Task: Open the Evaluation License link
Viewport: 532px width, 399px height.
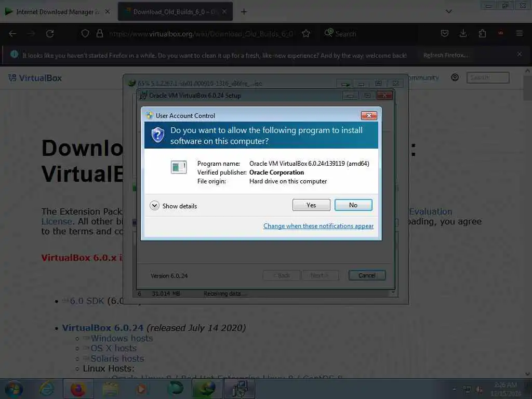Action: [x=431, y=212]
